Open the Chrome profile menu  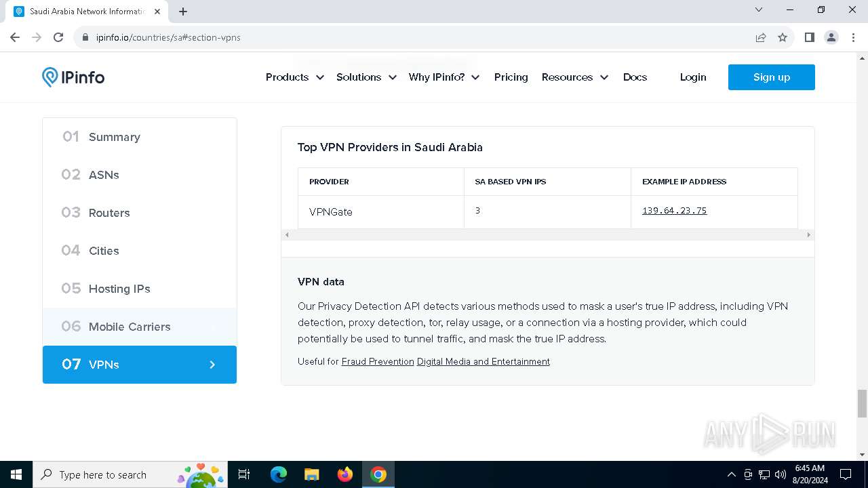click(831, 37)
